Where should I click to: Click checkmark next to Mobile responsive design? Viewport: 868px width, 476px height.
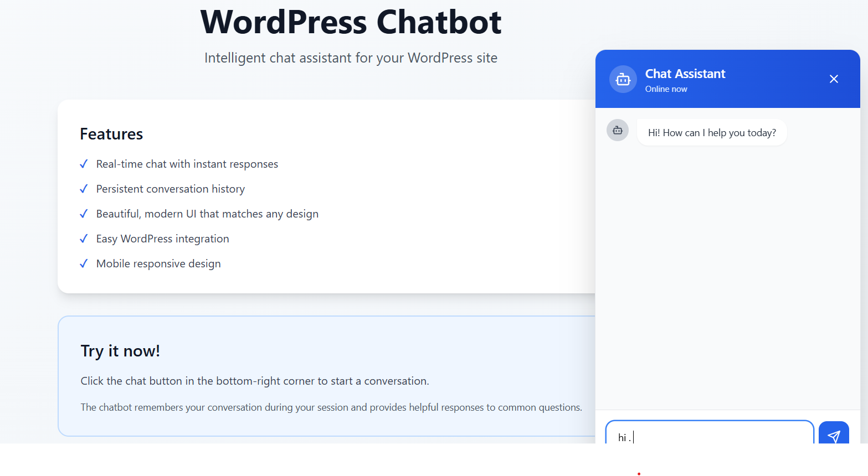pos(84,263)
